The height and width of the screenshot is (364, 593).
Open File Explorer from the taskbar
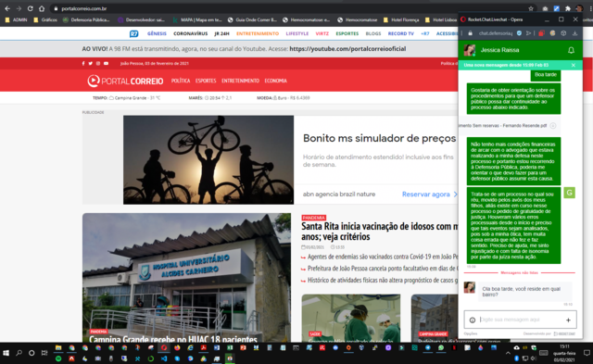pos(58,347)
